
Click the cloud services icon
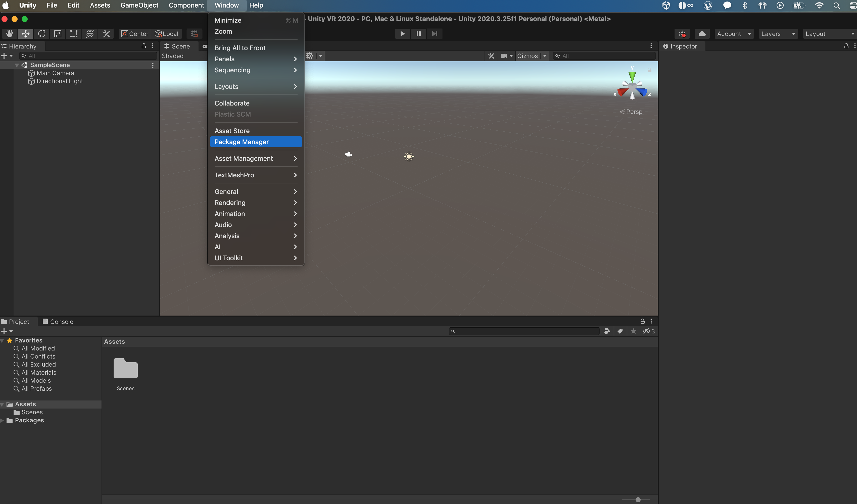[x=702, y=34]
